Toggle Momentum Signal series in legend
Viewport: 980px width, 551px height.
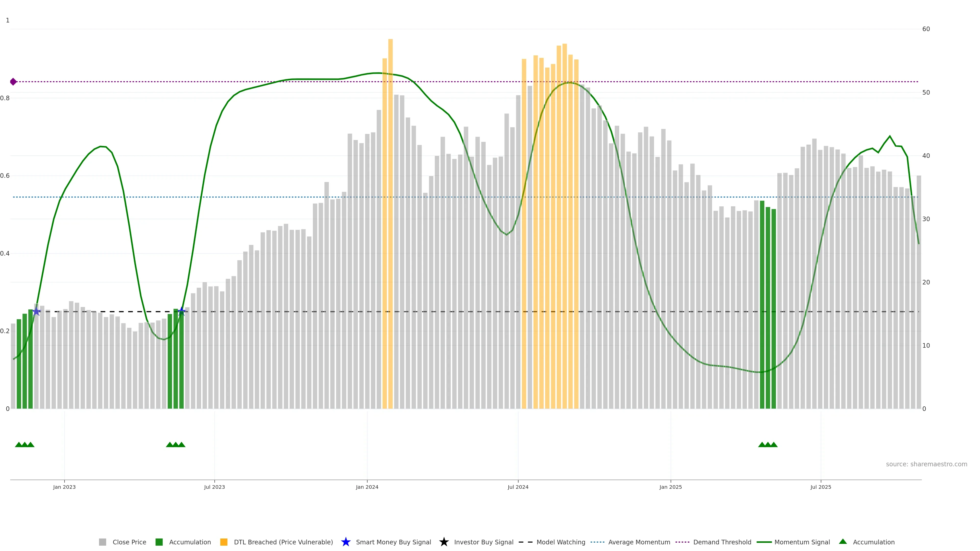pos(802,542)
